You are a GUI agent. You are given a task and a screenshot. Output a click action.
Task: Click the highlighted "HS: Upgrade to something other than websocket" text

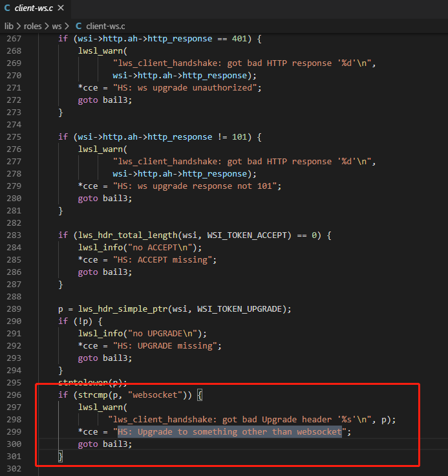229,431
